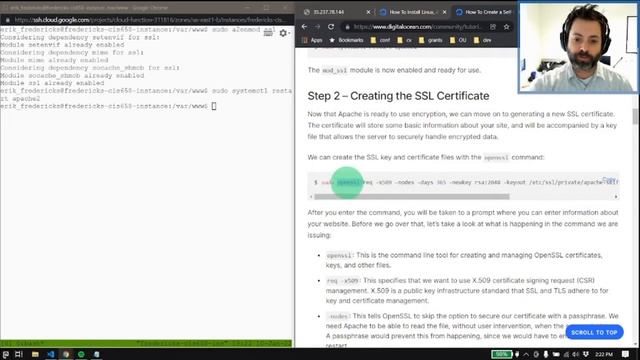
Task: Click the lock icon in SSH window address bar
Action: (7, 20)
